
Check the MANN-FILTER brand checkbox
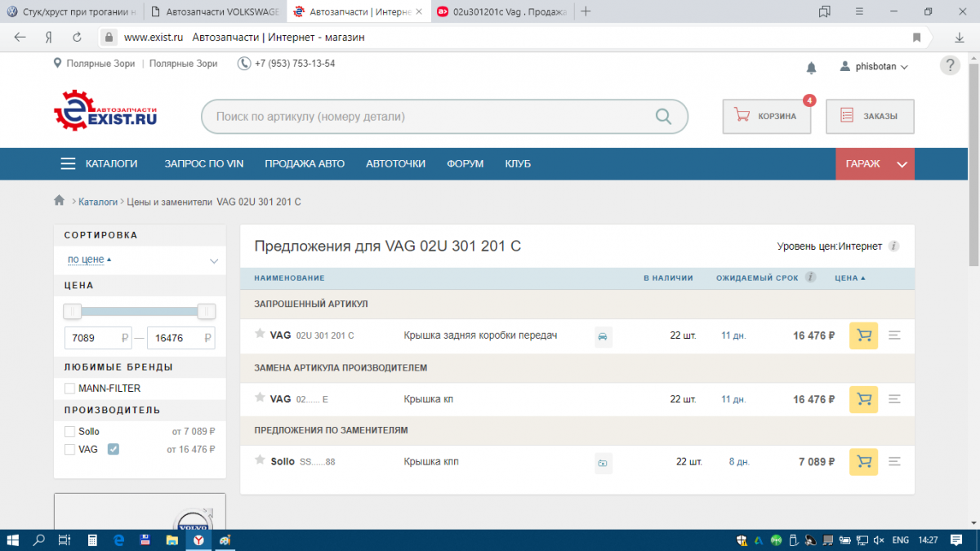tap(69, 389)
